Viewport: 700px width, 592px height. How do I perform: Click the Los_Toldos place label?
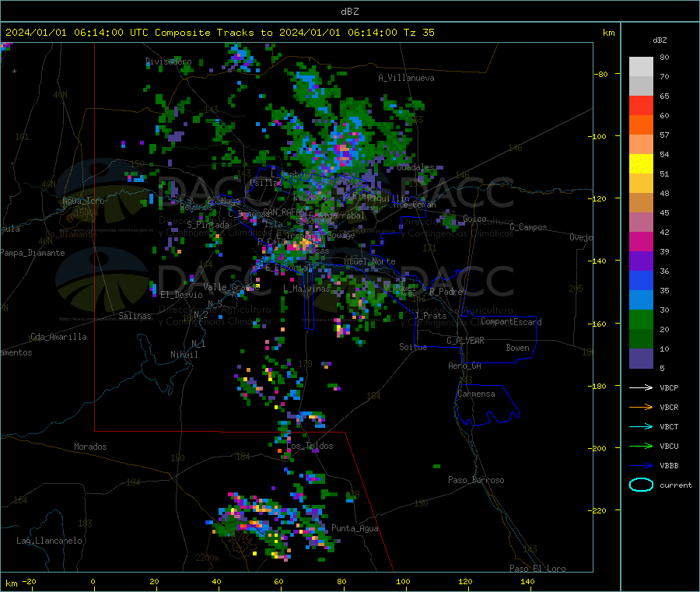tap(310, 446)
